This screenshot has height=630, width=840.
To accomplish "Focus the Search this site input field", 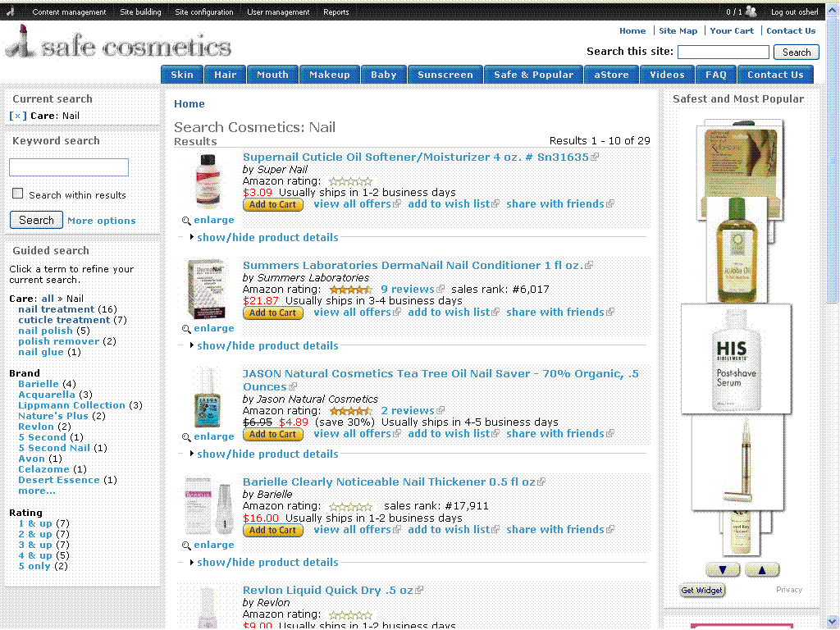I will click(x=724, y=52).
